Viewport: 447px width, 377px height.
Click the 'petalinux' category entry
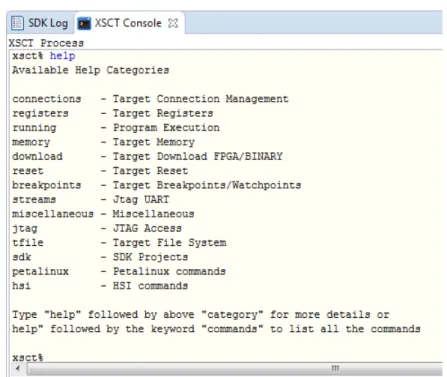(40, 271)
